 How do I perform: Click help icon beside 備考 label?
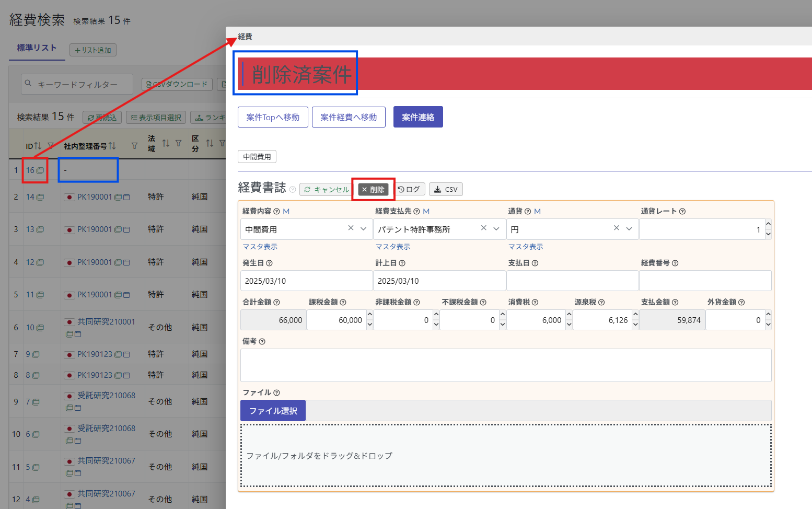pos(262,342)
